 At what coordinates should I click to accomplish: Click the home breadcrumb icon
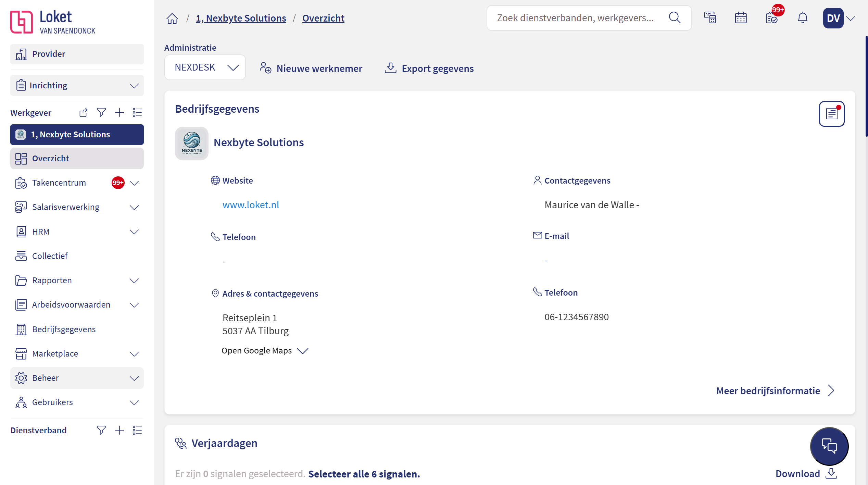(x=172, y=18)
